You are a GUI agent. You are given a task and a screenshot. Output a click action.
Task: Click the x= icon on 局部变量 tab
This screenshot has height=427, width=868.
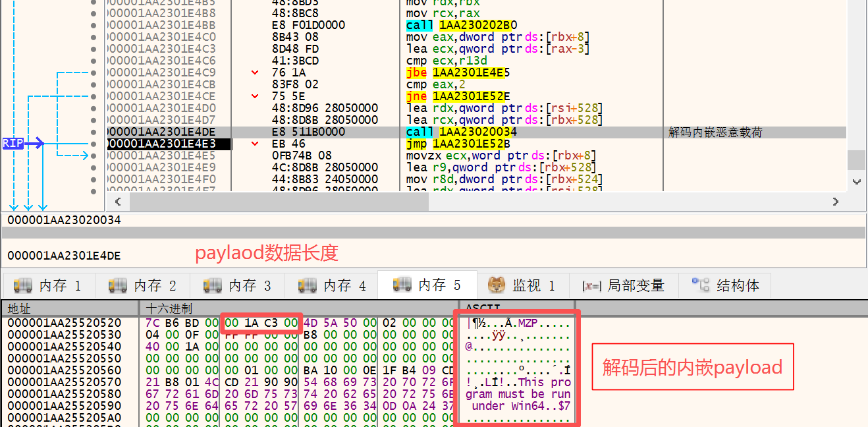tap(591, 286)
